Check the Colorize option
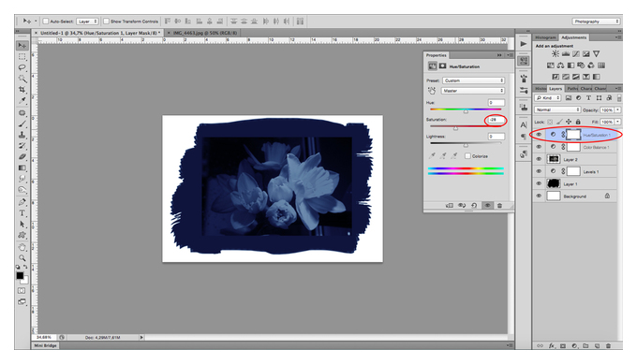This screenshot has width=637, height=364. pos(467,156)
